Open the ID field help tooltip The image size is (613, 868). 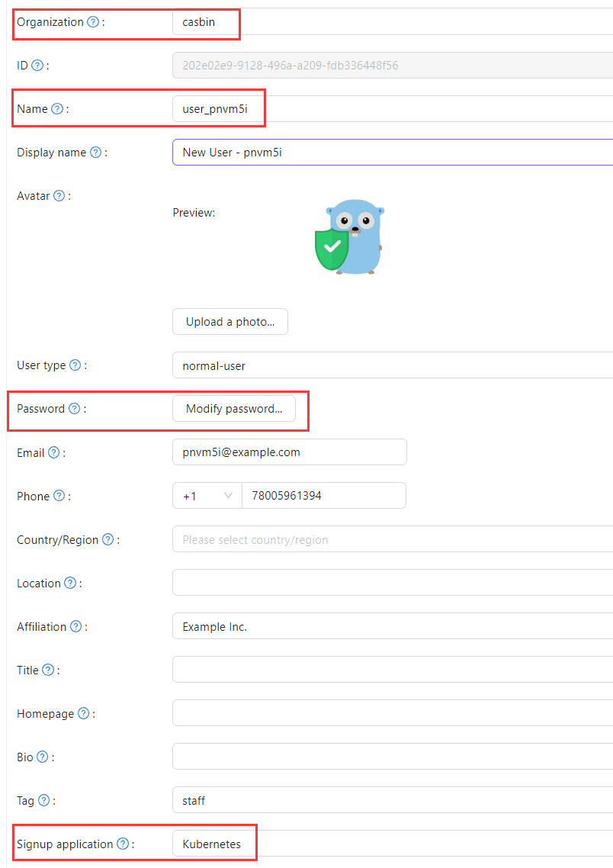tap(37, 65)
